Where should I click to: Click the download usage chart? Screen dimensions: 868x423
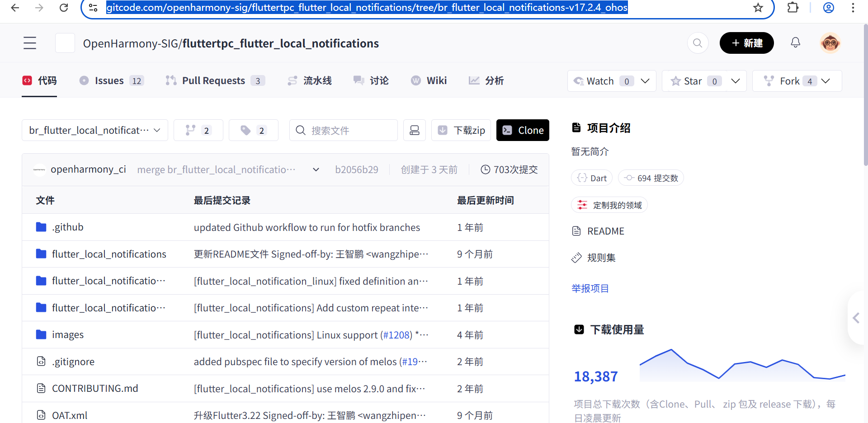click(742, 365)
